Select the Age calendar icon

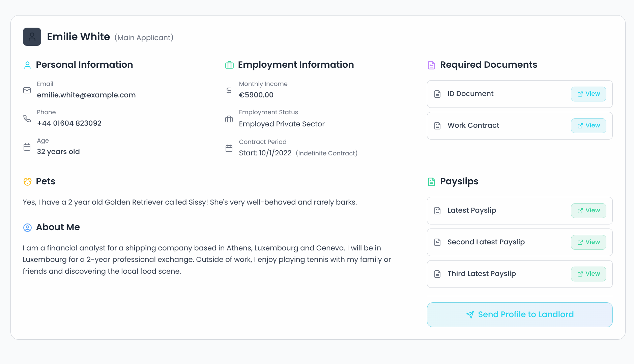[x=27, y=147]
